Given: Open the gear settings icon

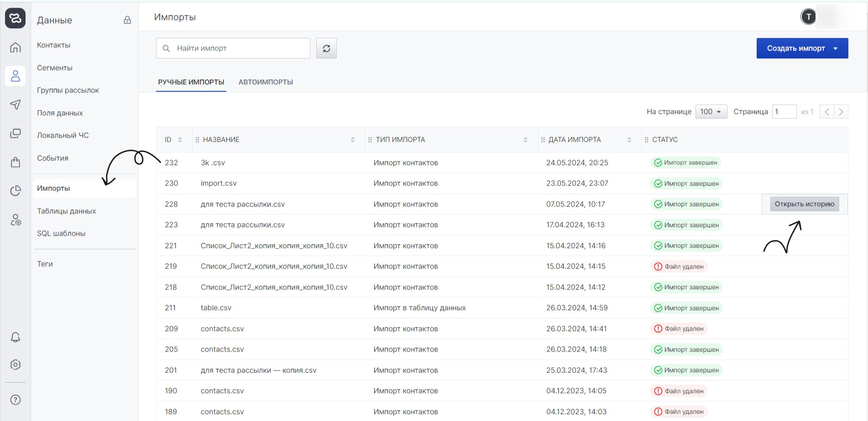Looking at the screenshot, I should pos(16,364).
